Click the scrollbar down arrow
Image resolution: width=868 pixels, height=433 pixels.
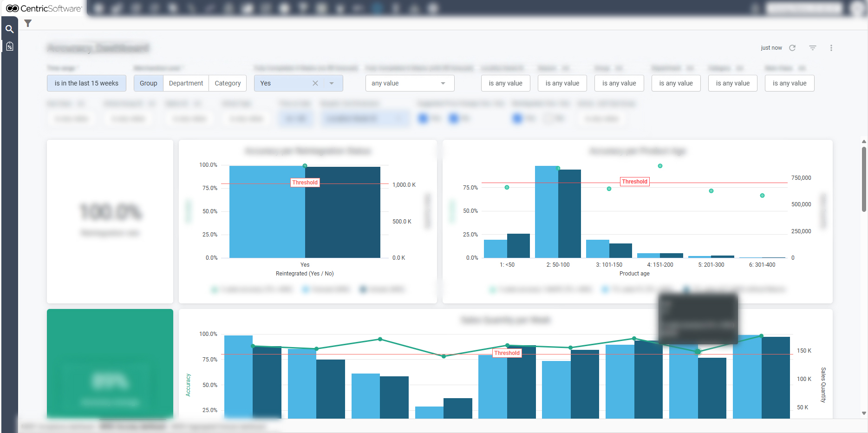[x=864, y=413]
